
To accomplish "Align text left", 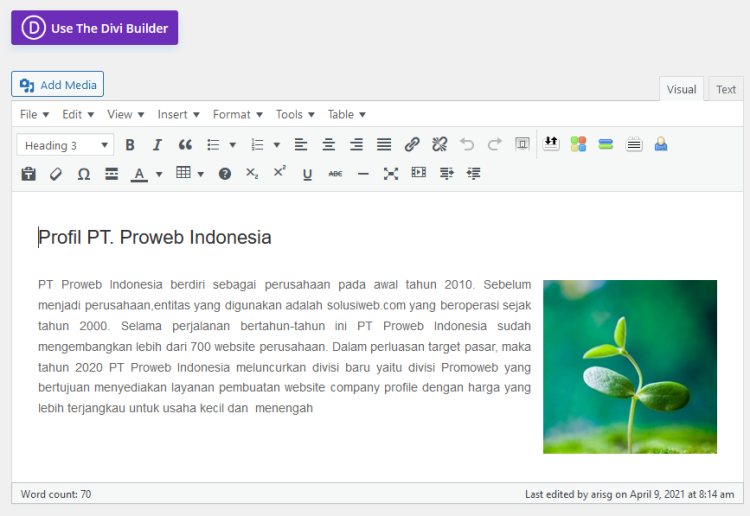I will 301,144.
